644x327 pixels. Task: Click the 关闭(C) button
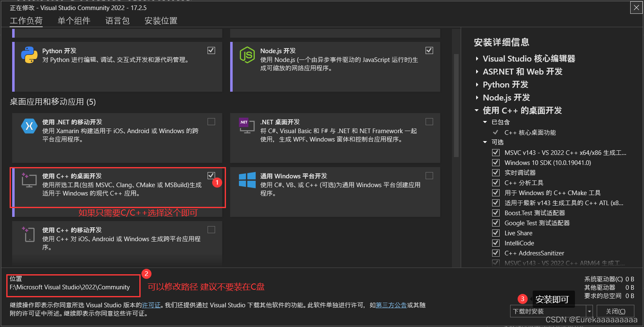[x=616, y=311]
